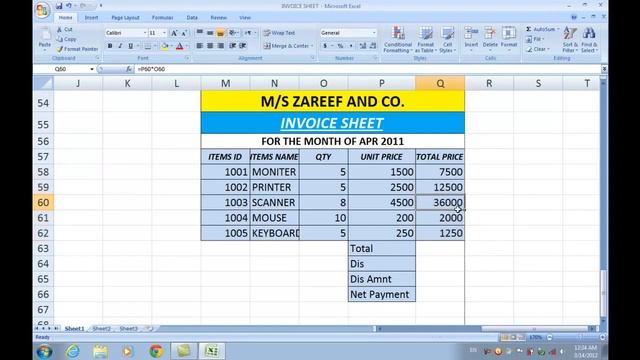Open the General number format dropdown
Screen dimensions: 640x360
(374, 33)
